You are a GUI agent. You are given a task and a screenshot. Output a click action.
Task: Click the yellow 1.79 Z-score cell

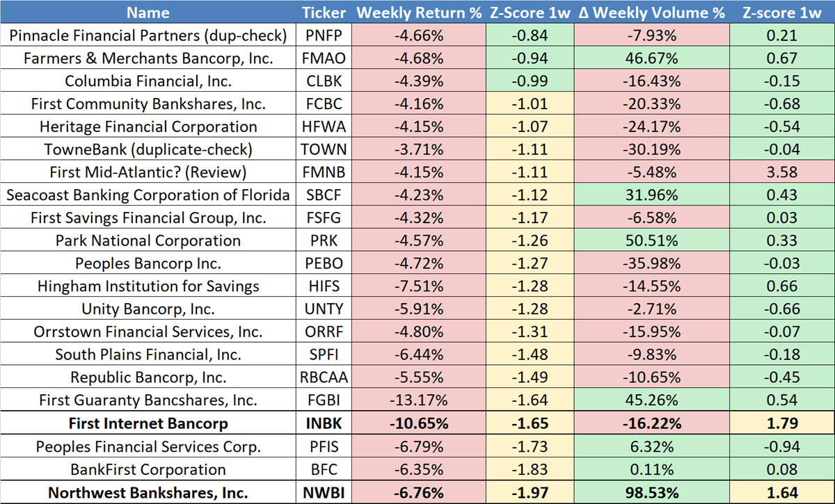(x=782, y=423)
